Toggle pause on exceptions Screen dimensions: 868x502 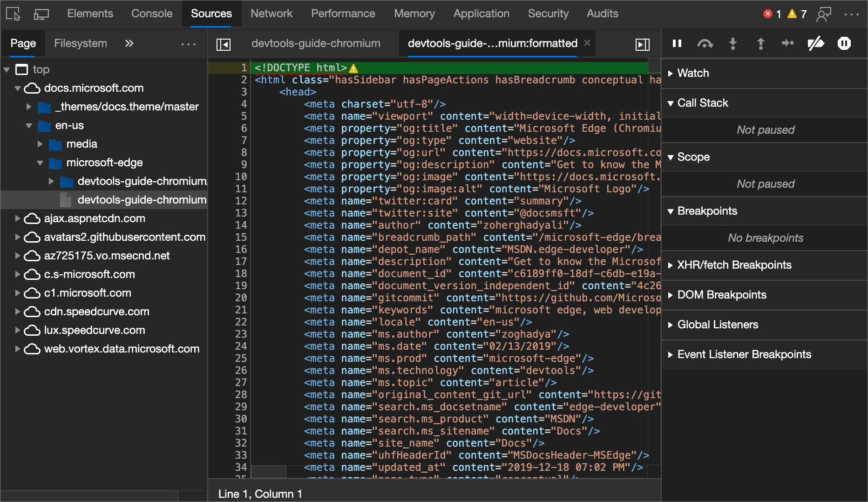(x=844, y=43)
